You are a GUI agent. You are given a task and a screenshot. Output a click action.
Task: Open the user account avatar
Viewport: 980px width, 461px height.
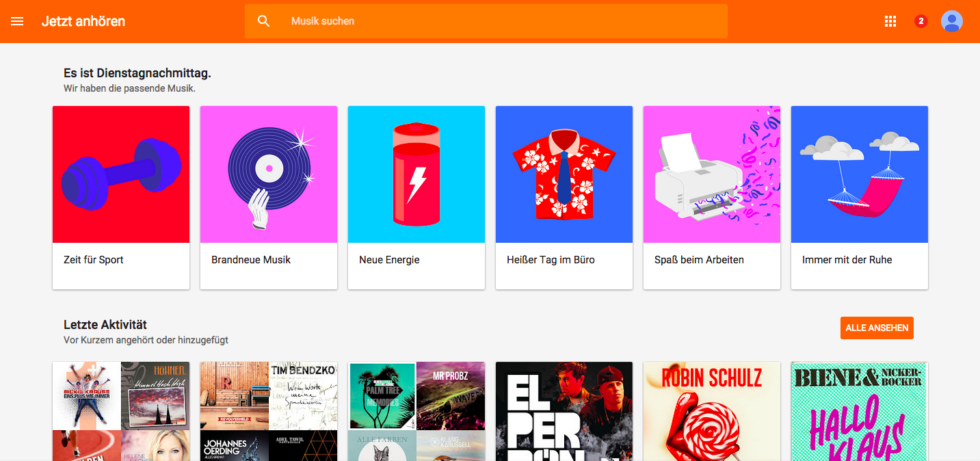[x=952, y=21]
